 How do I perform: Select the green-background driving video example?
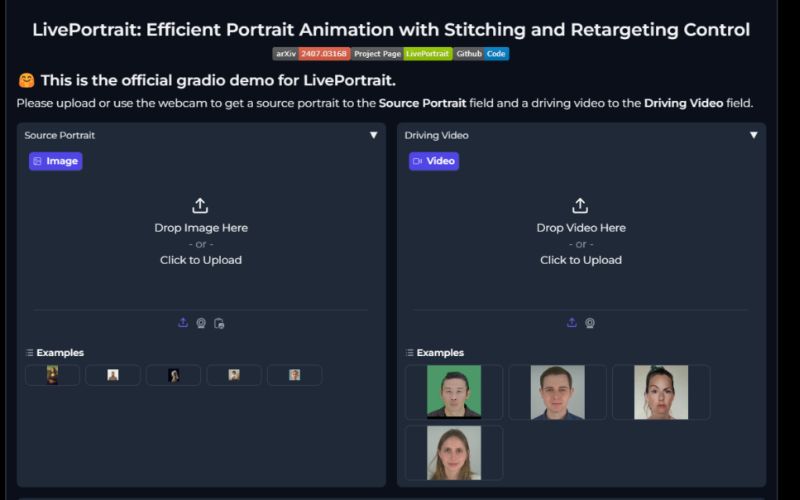pos(454,392)
